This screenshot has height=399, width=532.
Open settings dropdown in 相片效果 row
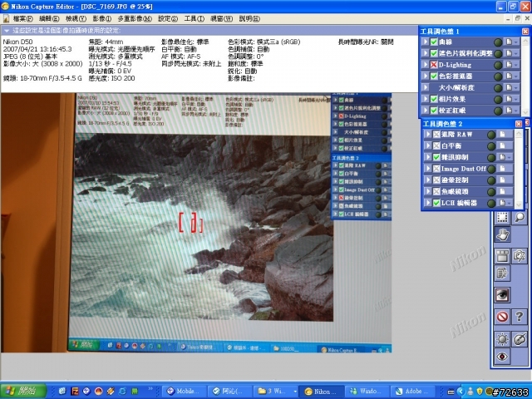tap(516, 99)
